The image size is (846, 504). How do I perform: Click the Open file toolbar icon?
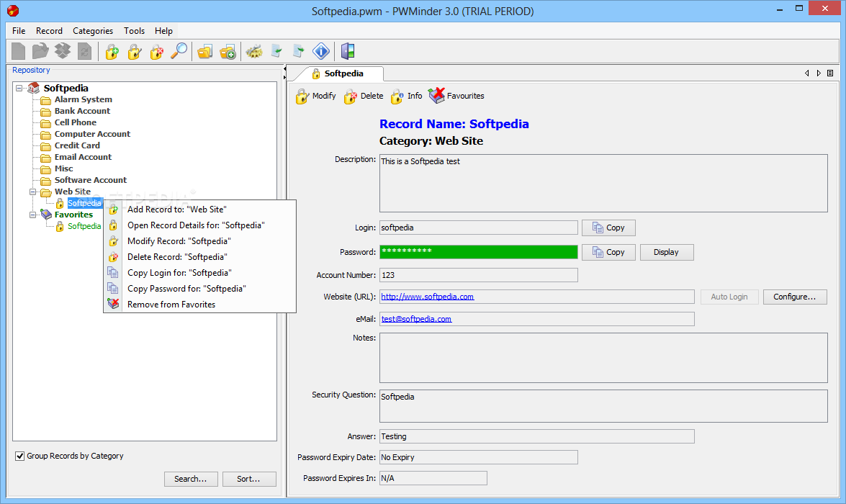pos(40,51)
